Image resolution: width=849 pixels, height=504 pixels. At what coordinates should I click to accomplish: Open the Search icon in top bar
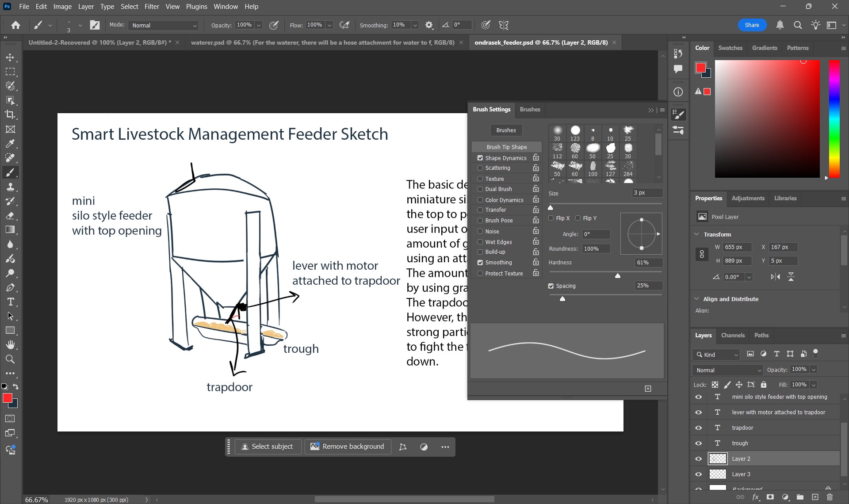coord(798,25)
